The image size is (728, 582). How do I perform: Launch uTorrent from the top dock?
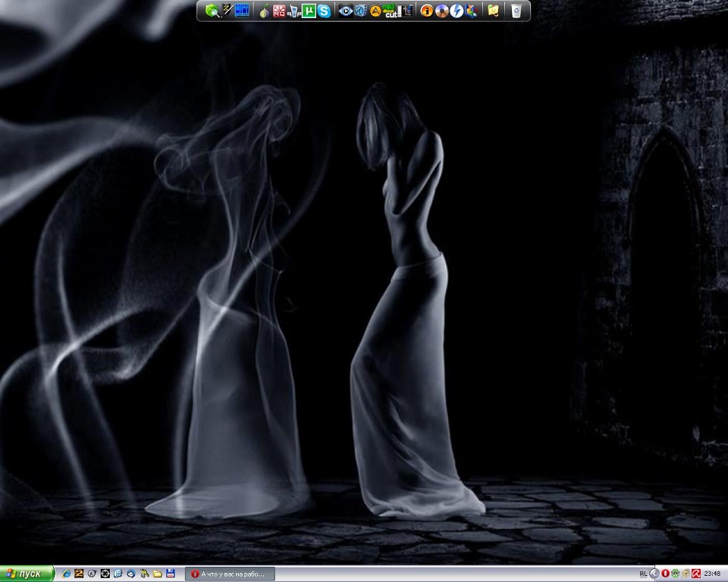pos(309,11)
